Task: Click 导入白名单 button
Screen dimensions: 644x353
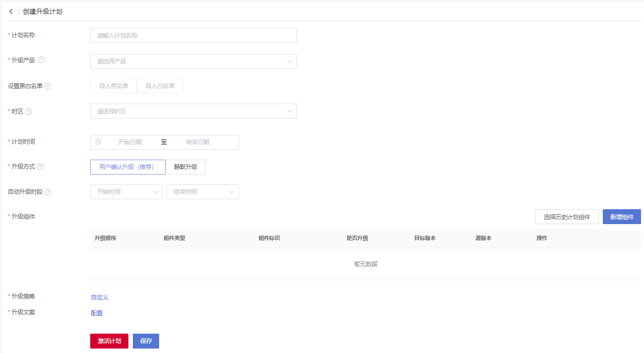Action: pos(160,86)
